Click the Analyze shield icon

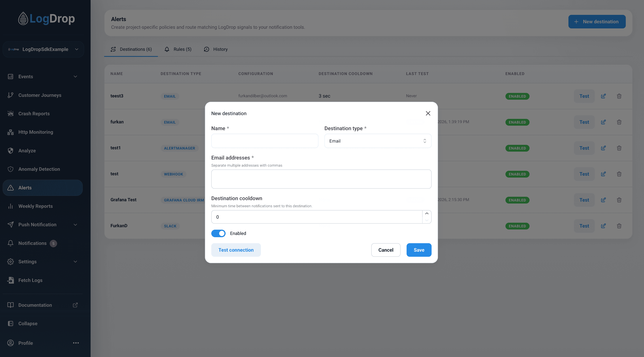click(11, 151)
